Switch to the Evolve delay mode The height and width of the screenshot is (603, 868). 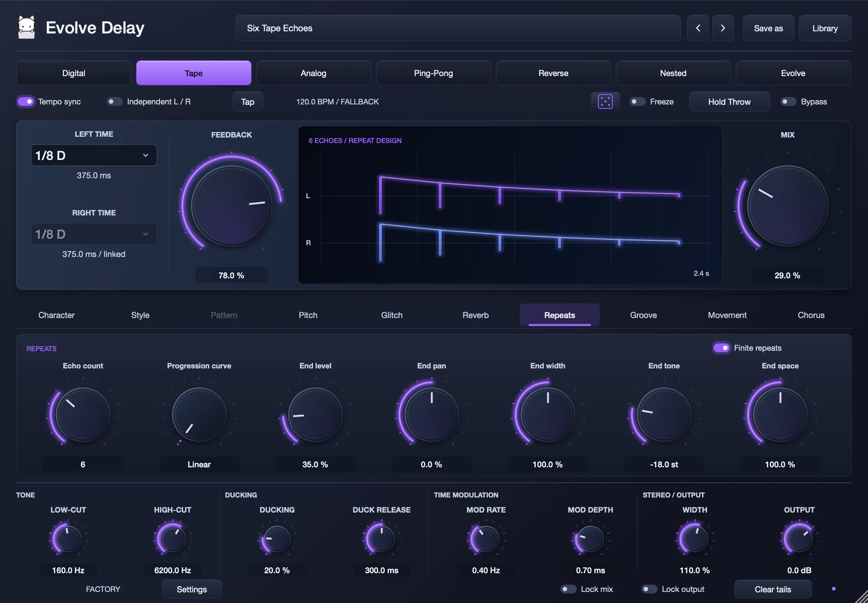pos(793,73)
